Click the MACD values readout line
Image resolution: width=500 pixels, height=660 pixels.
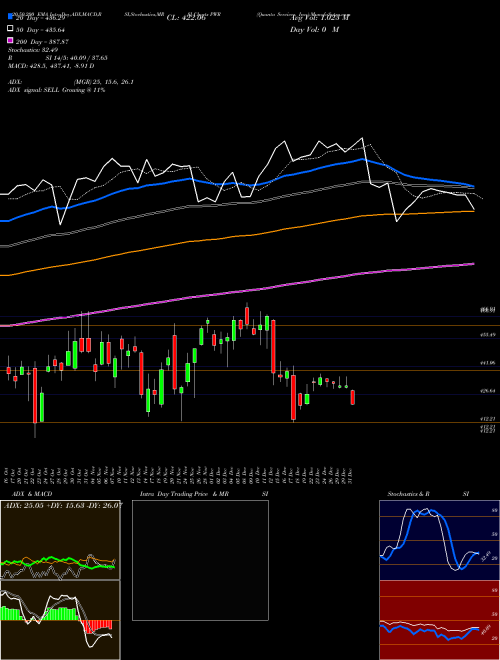[51, 66]
